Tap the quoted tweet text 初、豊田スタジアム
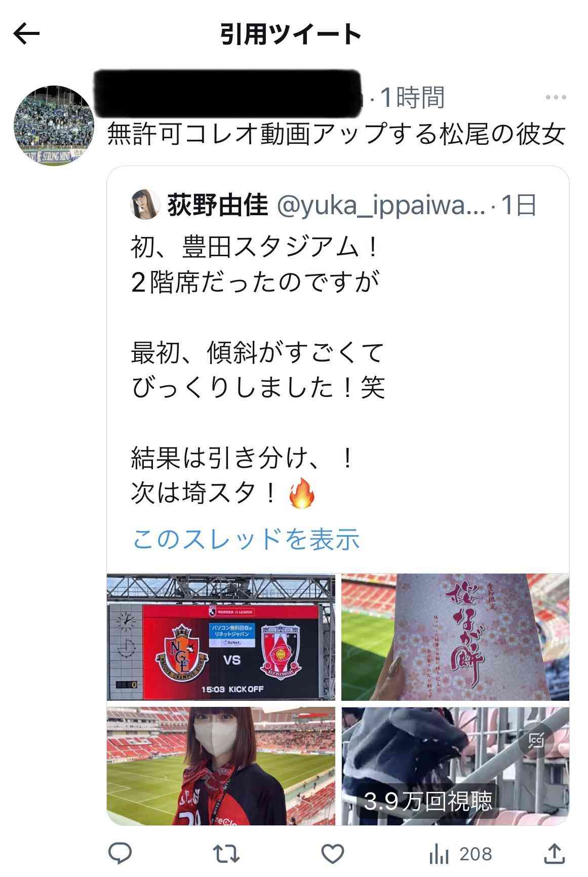 (x=254, y=248)
